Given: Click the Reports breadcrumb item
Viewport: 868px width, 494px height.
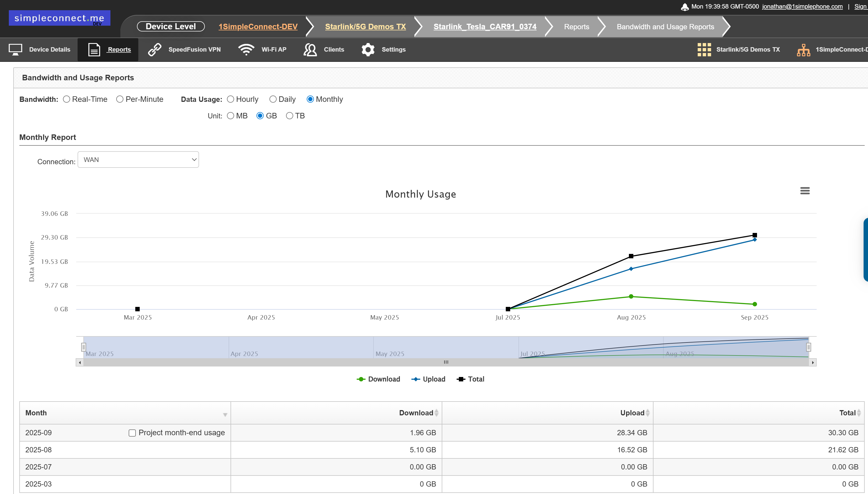Looking at the screenshot, I should [x=576, y=26].
